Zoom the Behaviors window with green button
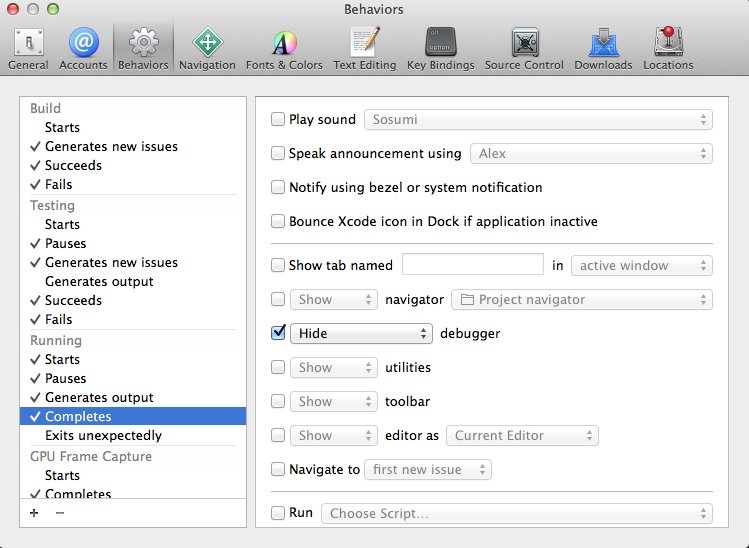 point(53,9)
